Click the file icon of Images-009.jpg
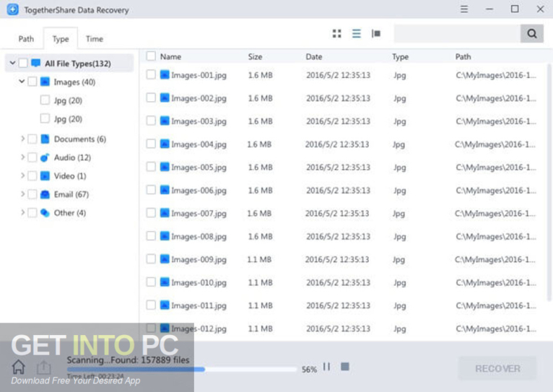 pos(165,258)
